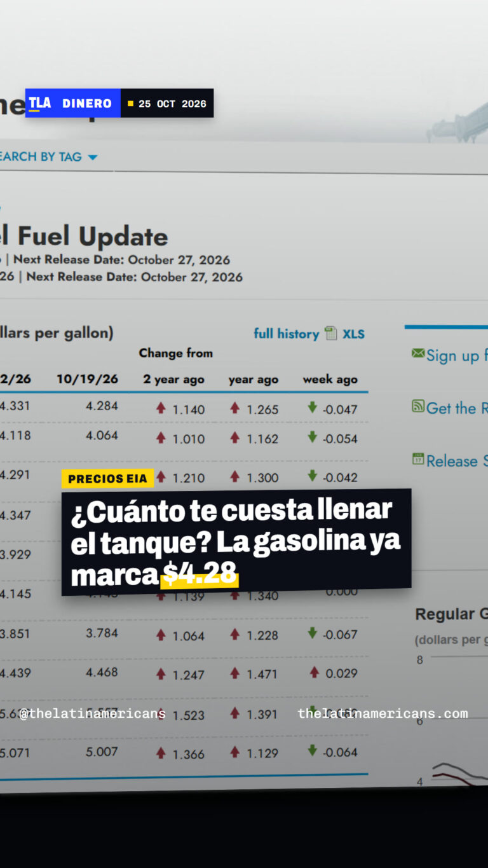Click the red up arrow beside 1.129
488x868 pixels.
click(235, 752)
